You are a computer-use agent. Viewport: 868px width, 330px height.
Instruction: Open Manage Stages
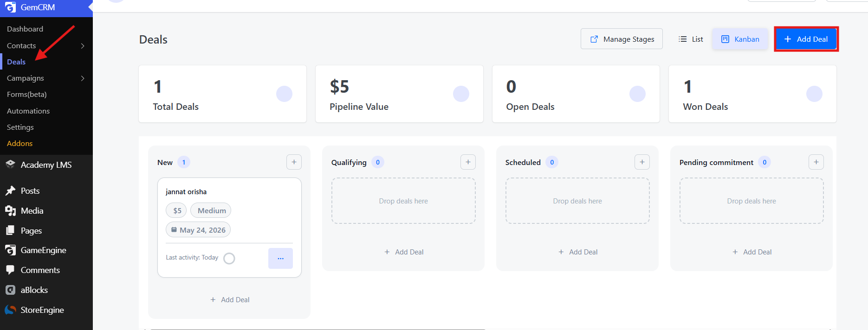(x=622, y=39)
